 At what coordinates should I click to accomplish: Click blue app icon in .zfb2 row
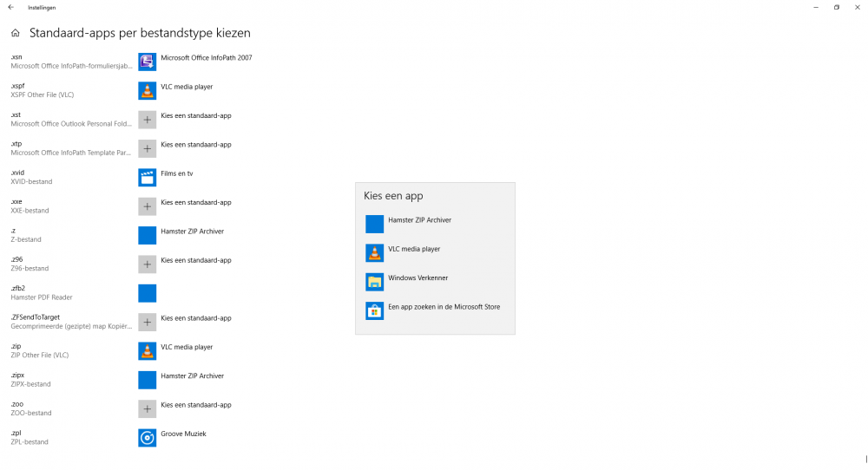click(148, 293)
